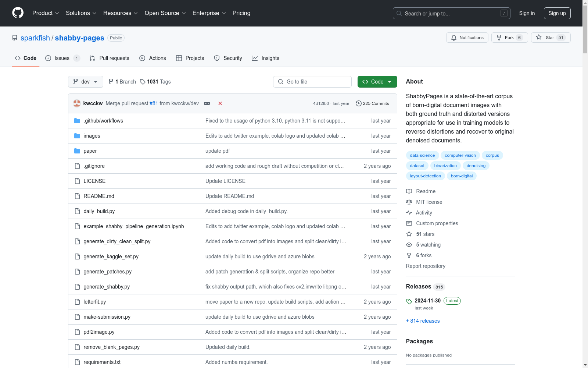Click the Sign in link
Viewport: 588px width, 368px height.
pyautogui.click(x=527, y=13)
